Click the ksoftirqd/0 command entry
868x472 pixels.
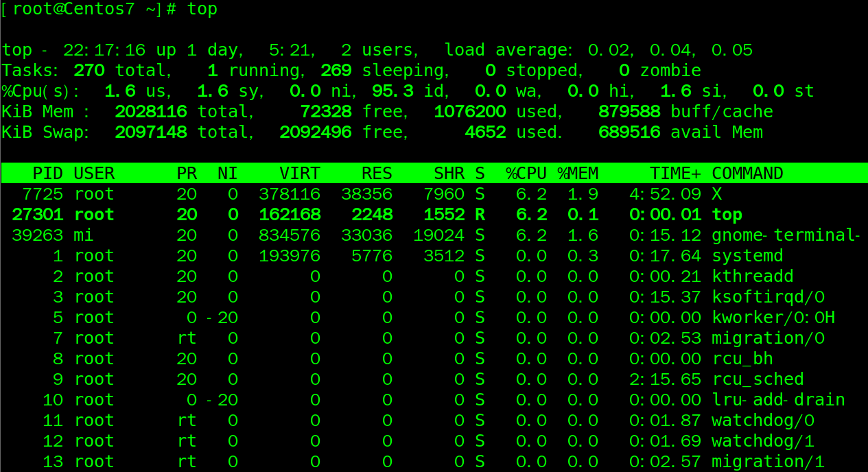pyautogui.click(x=768, y=298)
